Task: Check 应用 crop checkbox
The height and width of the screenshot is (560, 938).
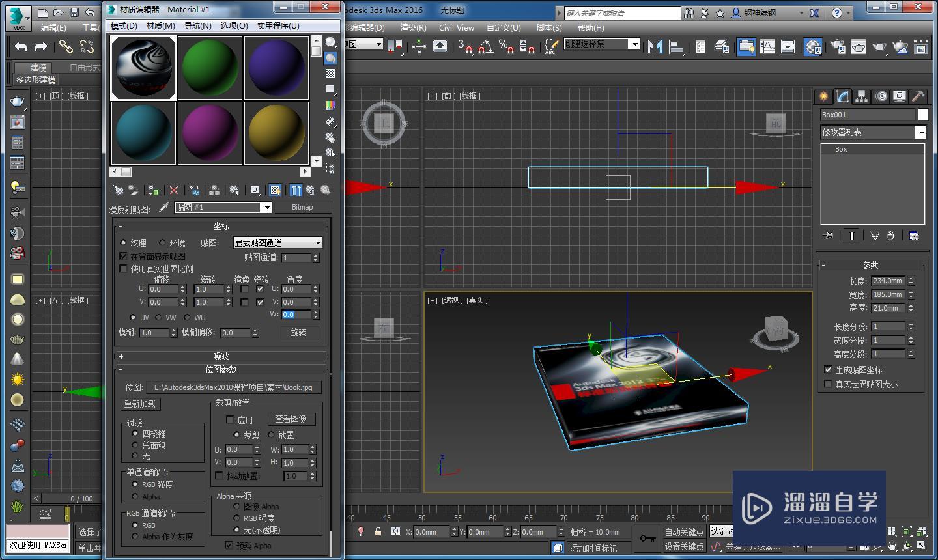Action: coord(230,420)
